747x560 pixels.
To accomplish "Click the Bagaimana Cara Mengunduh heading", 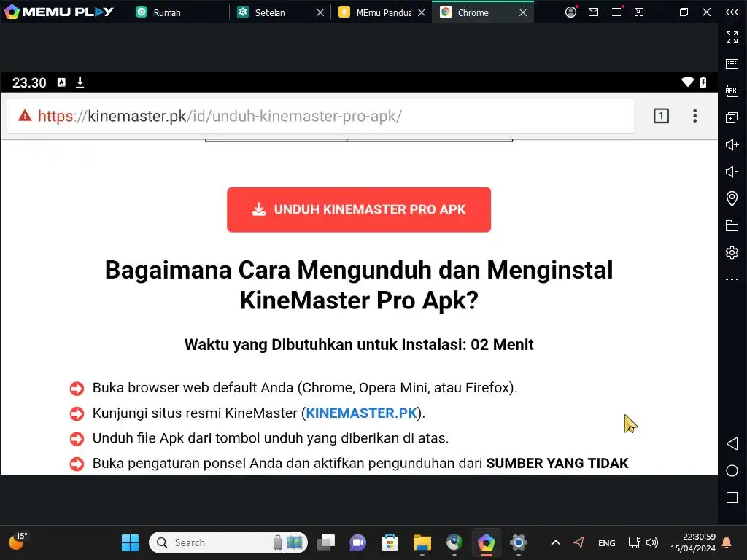I will 359,285.
